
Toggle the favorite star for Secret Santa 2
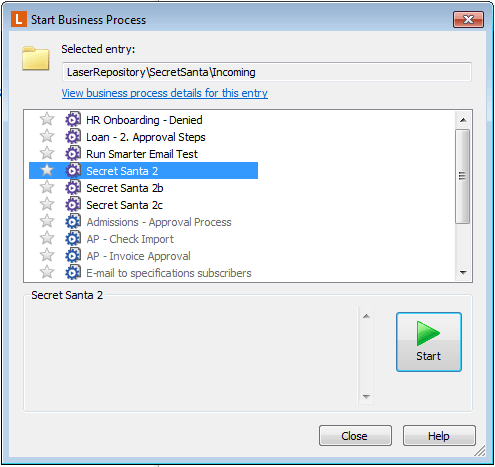coord(47,170)
